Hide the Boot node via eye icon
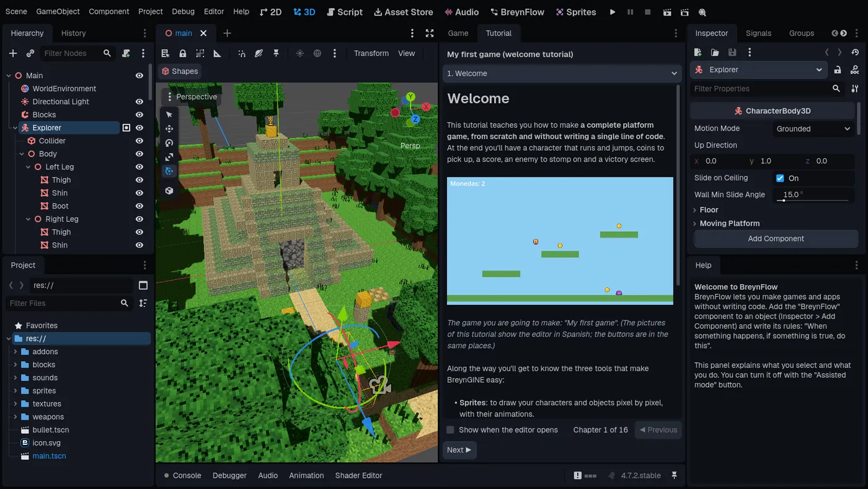 (x=139, y=206)
